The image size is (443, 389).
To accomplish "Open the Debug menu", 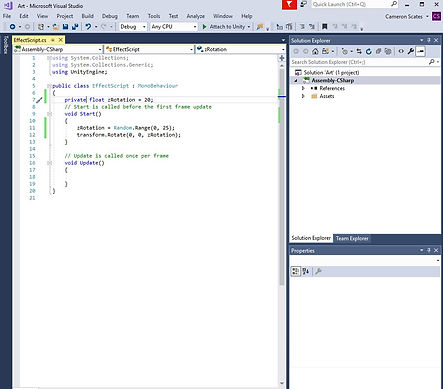I will (x=110, y=16).
